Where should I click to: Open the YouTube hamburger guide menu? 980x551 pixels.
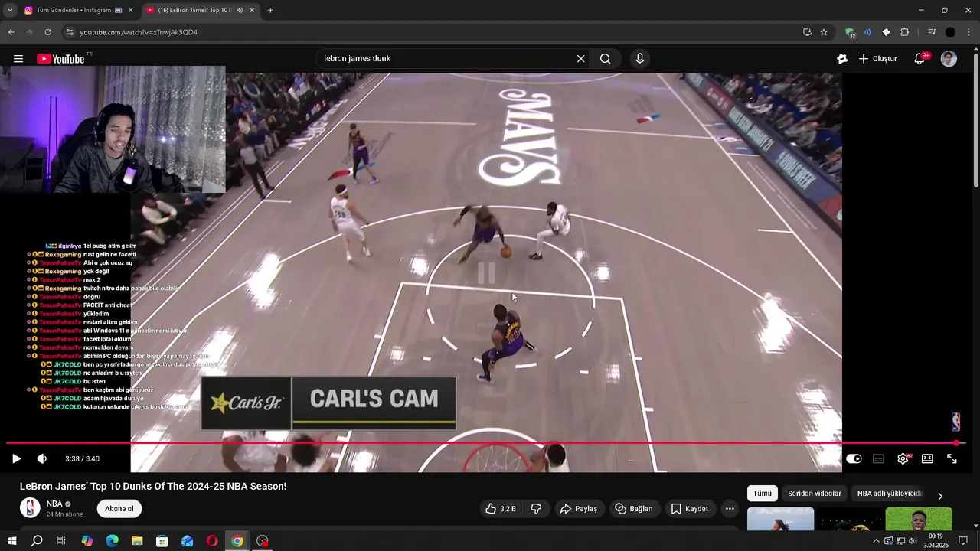click(18, 59)
